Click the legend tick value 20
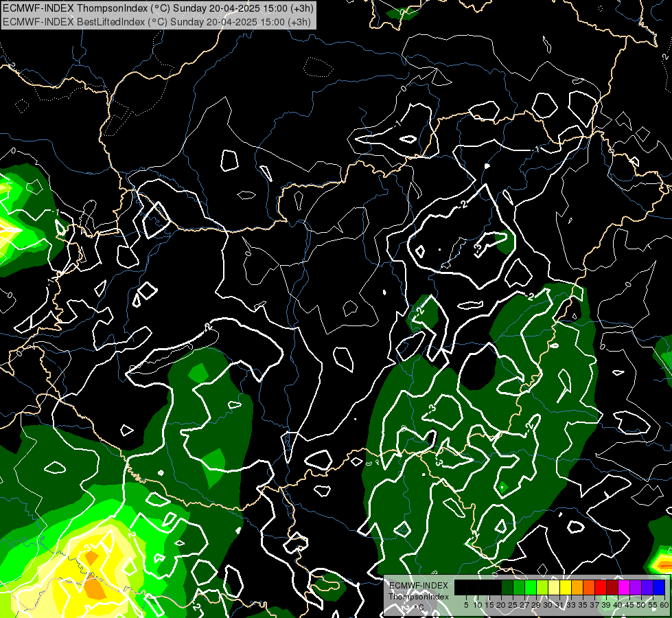 501,605
